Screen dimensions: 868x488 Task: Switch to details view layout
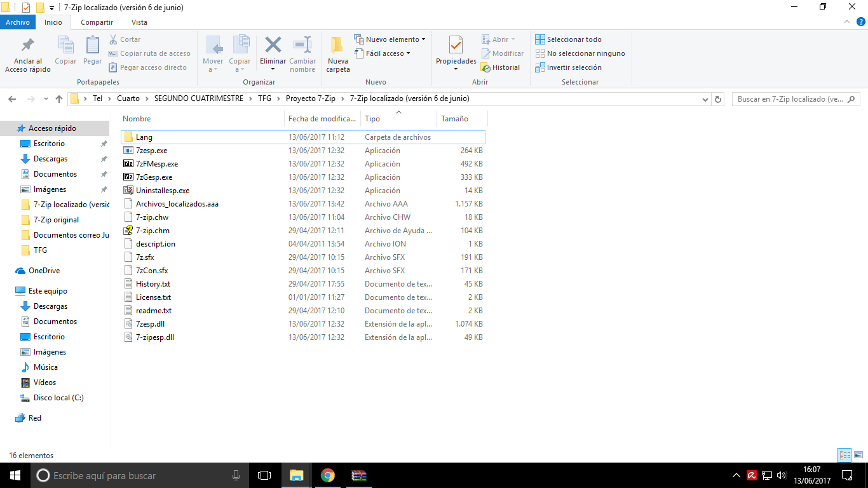844,455
